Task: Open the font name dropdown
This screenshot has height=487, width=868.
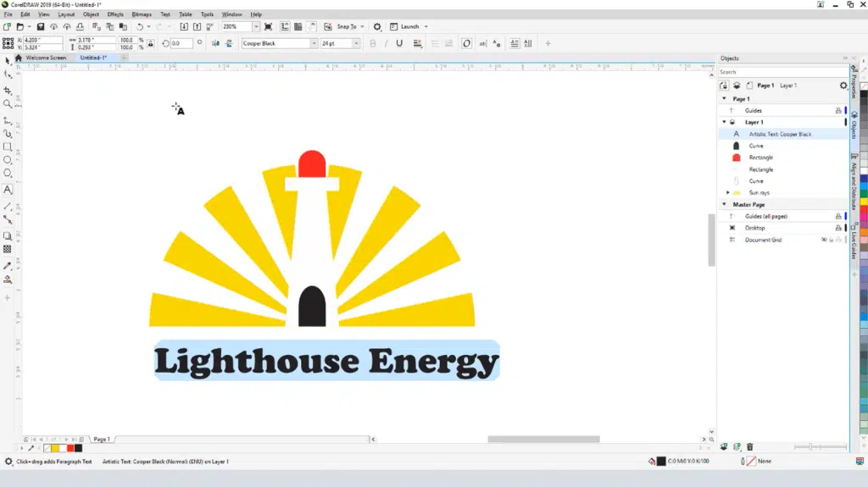Action: point(314,43)
